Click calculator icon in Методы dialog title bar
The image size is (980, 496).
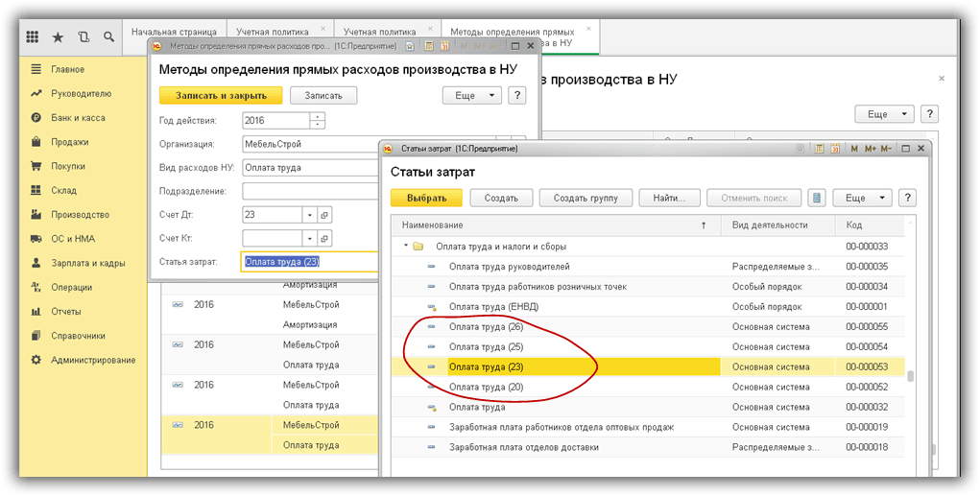tap(429, 46)
